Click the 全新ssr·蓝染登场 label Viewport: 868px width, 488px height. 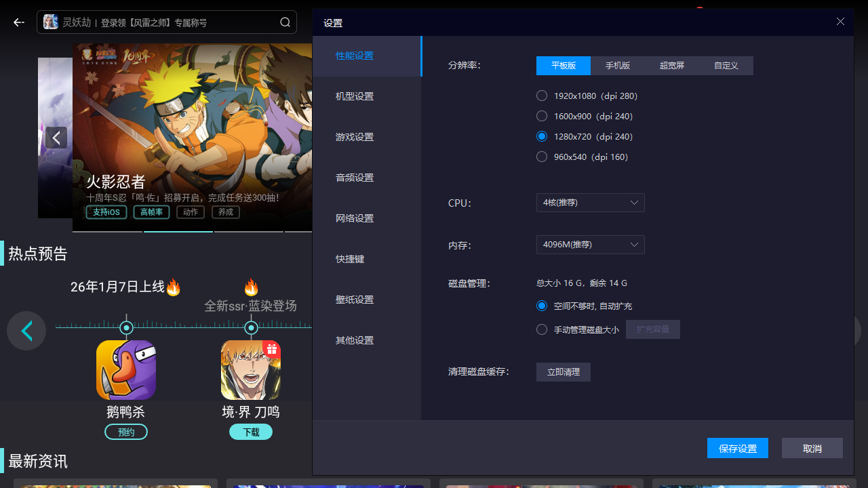pos(251,306)
